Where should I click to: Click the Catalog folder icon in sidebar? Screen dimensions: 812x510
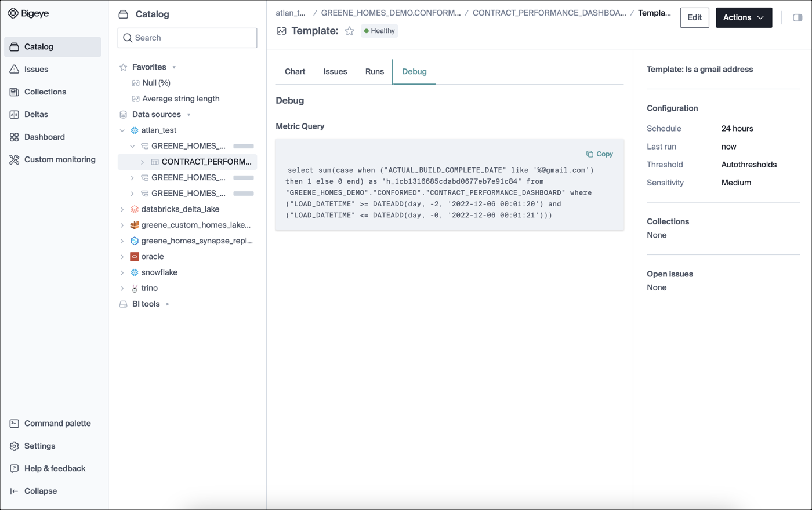pos(14,47)
